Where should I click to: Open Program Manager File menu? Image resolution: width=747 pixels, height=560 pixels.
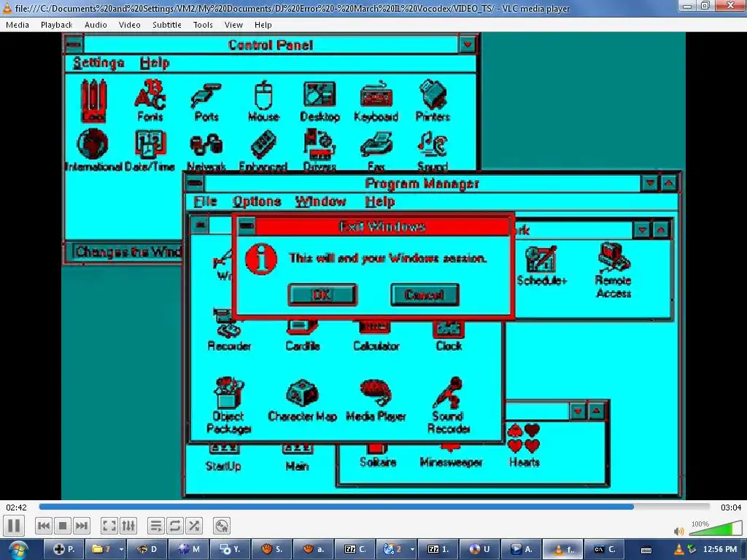tap(205, 201)
